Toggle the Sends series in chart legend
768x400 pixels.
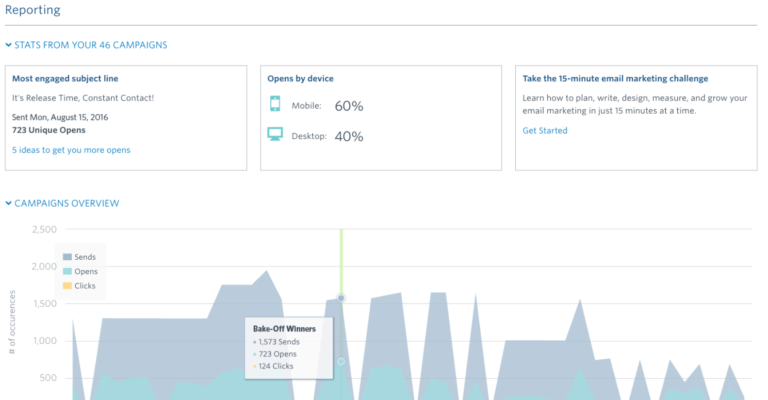[79, 257]
